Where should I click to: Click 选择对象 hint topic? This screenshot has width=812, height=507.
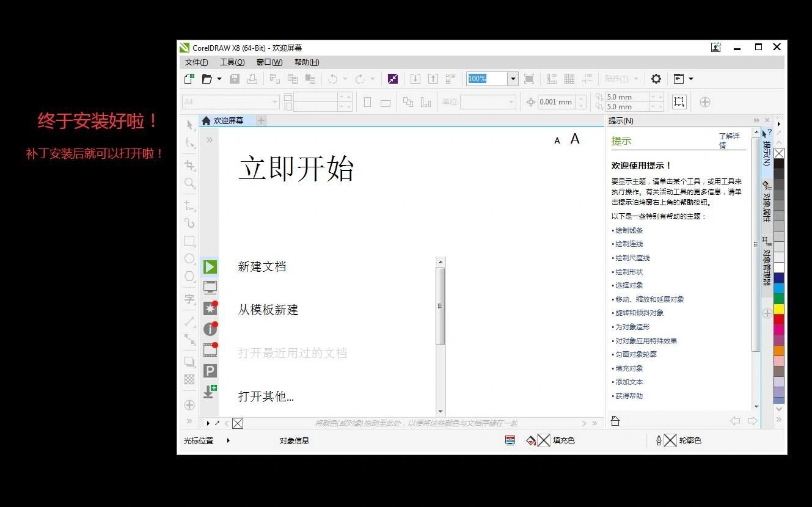629,285
